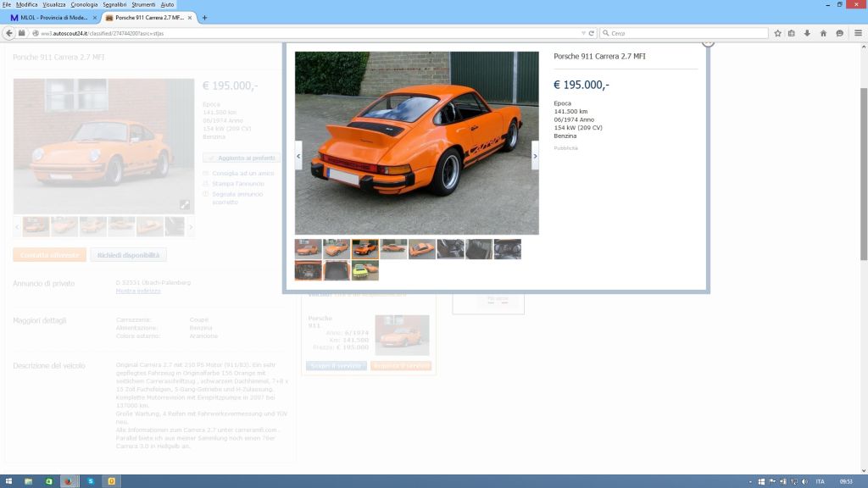Screen dimensions: 868x488
Task: Open the taskbar clock showing 09:53
Action: point(846,482)
